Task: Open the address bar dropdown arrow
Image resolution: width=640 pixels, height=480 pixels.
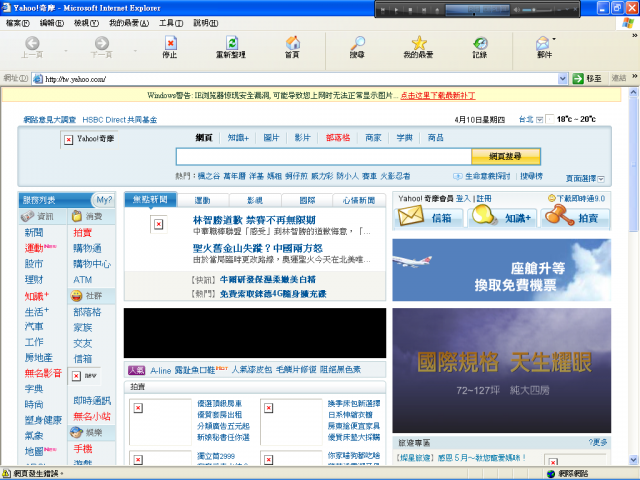Action: (x=562, y=78)
